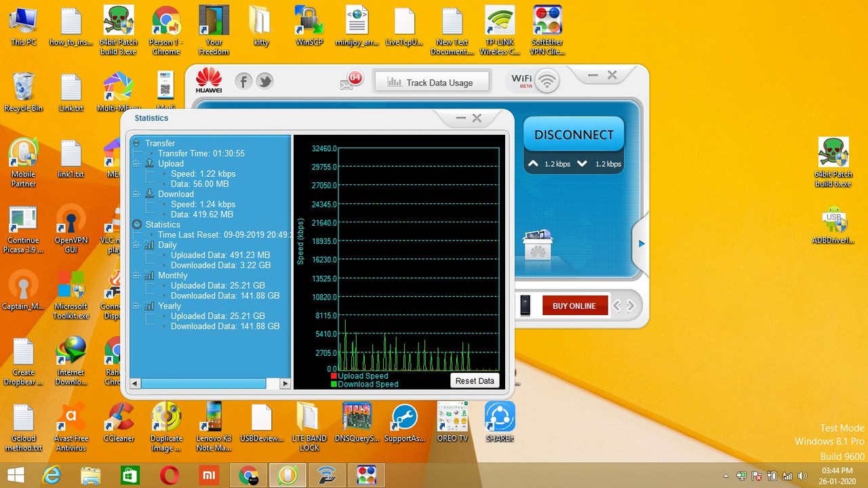Select 'Data: 56.00 MB' row

pyautogui.click(x=200, y=184)
